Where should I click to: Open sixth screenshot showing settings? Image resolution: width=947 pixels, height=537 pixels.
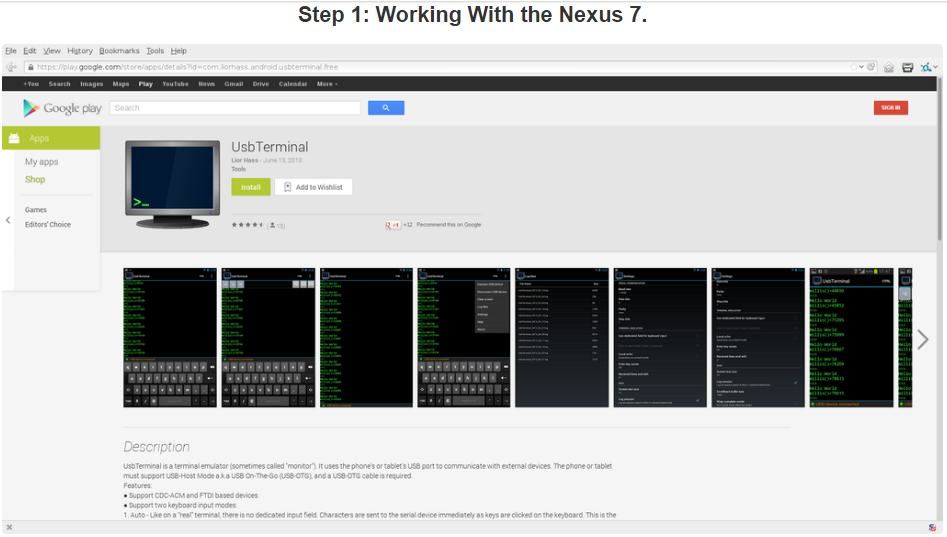(660, 338)
